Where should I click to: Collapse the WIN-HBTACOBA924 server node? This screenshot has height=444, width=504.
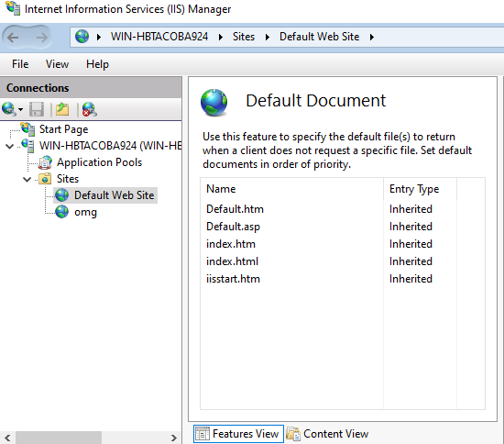pyautogui.click(x=10, y=147)
